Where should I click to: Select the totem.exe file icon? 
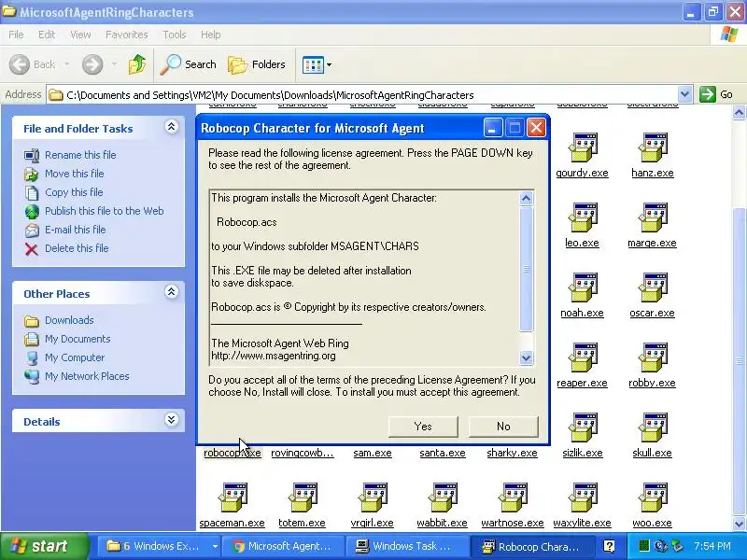point(302,498)
